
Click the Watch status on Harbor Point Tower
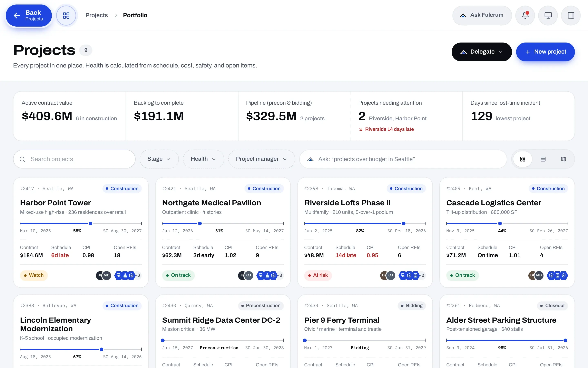coord(34,275)
